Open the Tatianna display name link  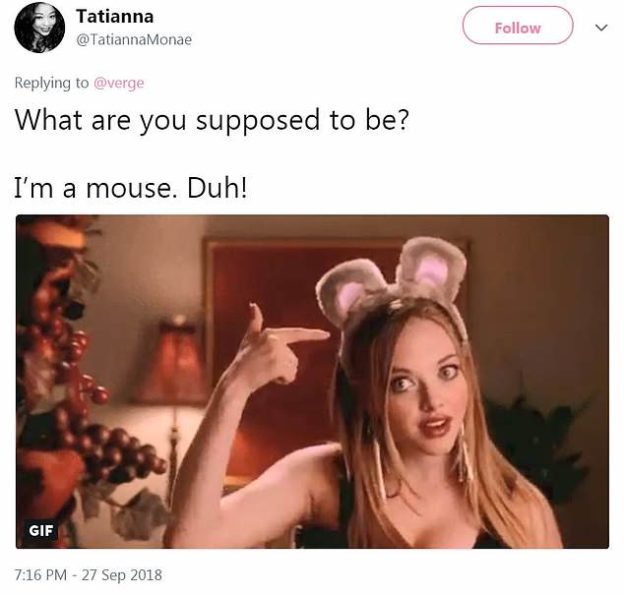115,16
